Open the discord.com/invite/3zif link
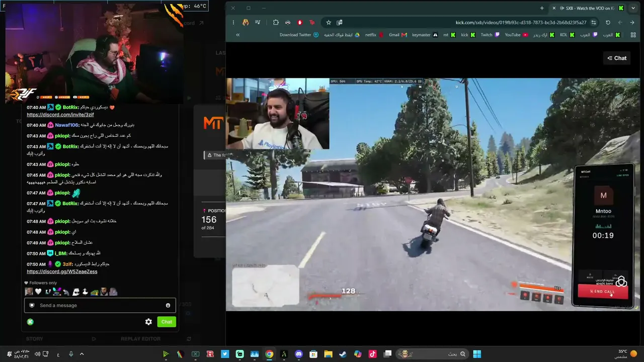 [x=60, y=115]
